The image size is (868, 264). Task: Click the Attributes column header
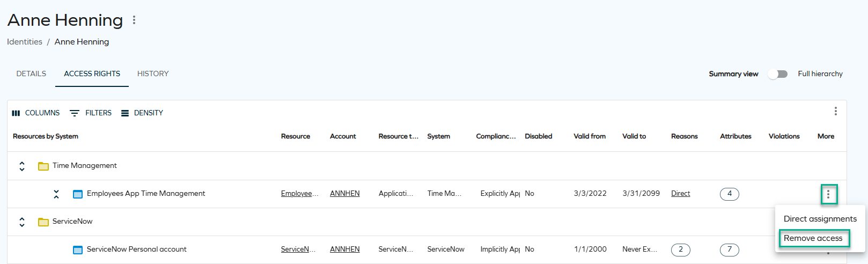coord(735,136)
